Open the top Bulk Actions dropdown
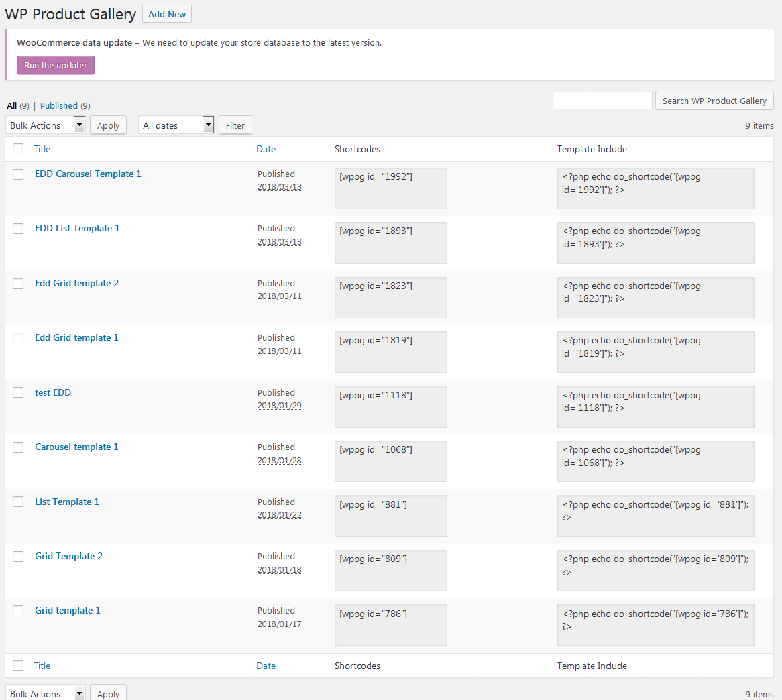Image resolution: width=782 pixels, height=700 pixels. point(46,125)
